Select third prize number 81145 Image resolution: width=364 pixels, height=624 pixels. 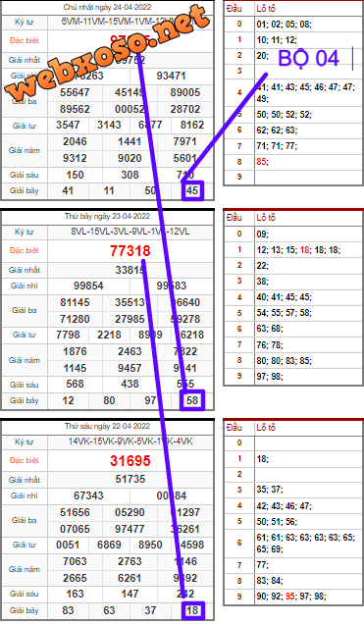point(75,302)
